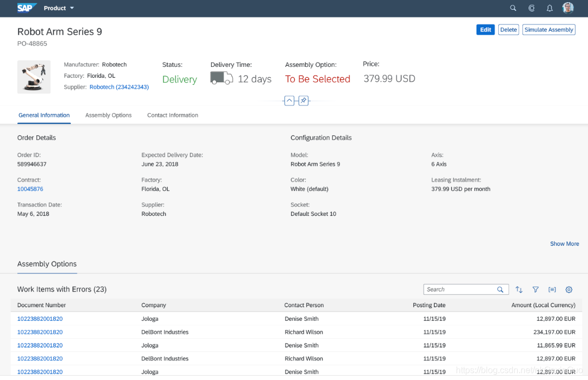
Task: Open the Product dropdown menu
Action: [59, 8]
